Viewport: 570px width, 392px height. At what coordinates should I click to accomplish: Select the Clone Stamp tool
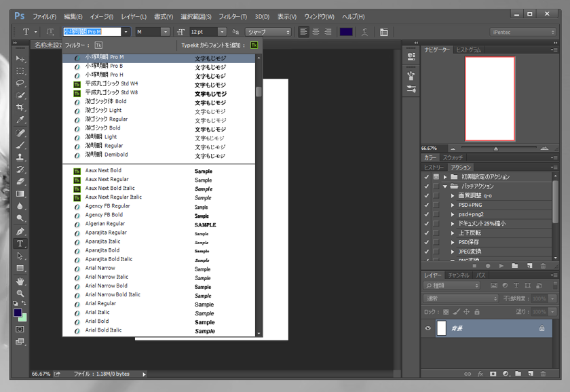[x=20, y=157]
